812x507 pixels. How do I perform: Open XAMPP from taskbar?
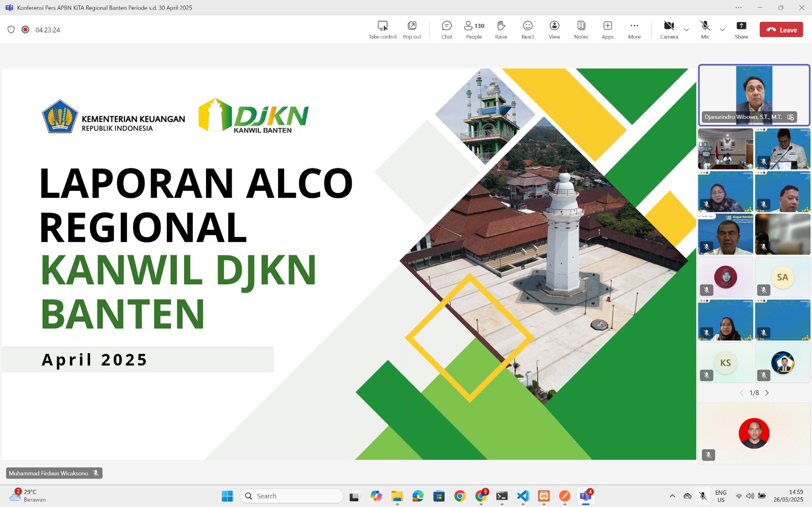pos(544,496)
